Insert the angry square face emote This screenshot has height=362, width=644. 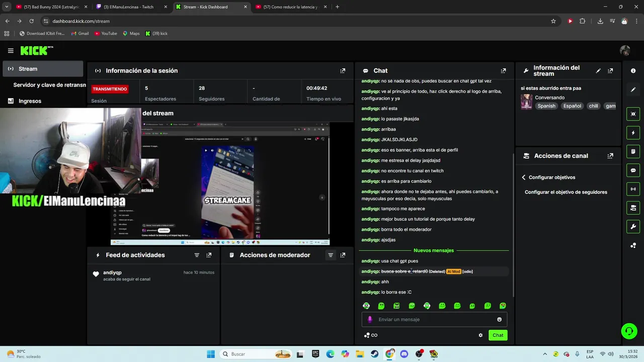[396, 306]
